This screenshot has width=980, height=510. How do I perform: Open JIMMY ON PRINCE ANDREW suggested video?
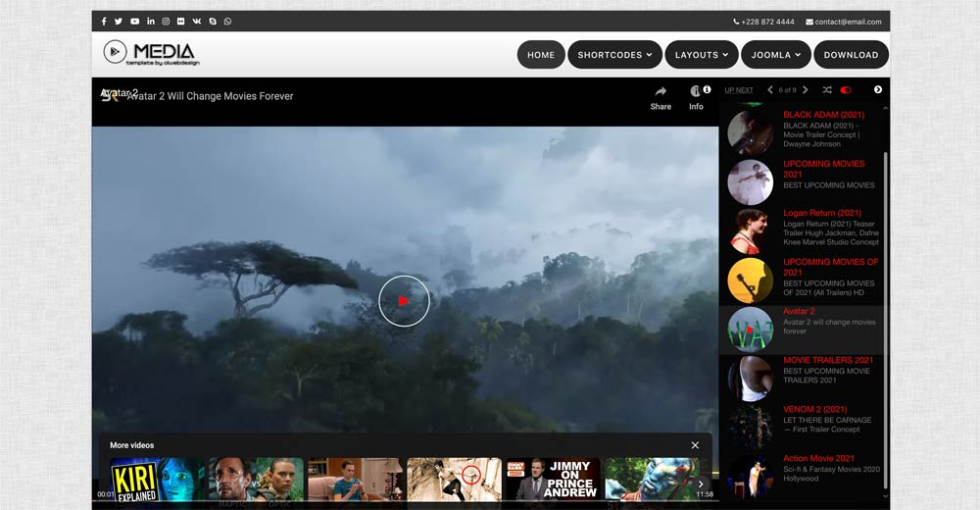point(553,479)
